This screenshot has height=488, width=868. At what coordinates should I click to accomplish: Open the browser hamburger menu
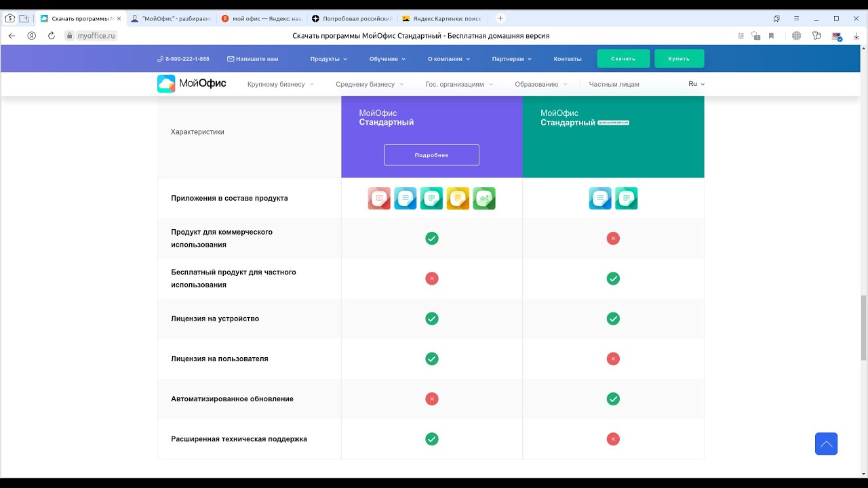click(x=796, y=18)
